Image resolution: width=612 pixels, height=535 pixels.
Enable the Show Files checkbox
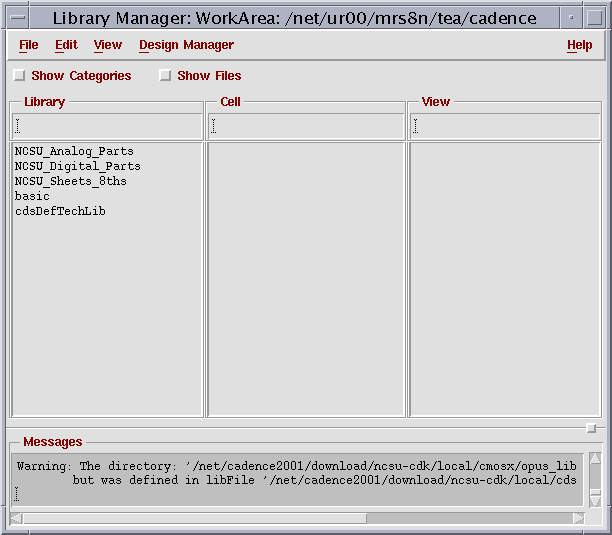(165, 75)
